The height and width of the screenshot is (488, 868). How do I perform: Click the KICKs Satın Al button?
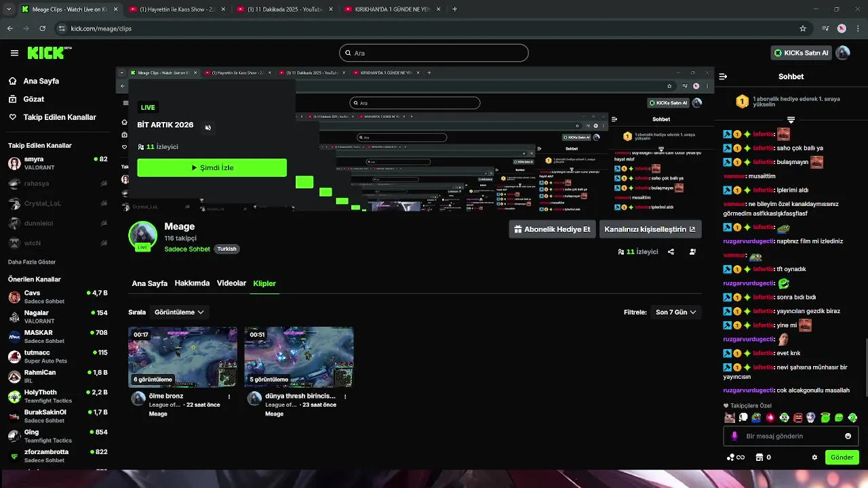coord(801,53)
